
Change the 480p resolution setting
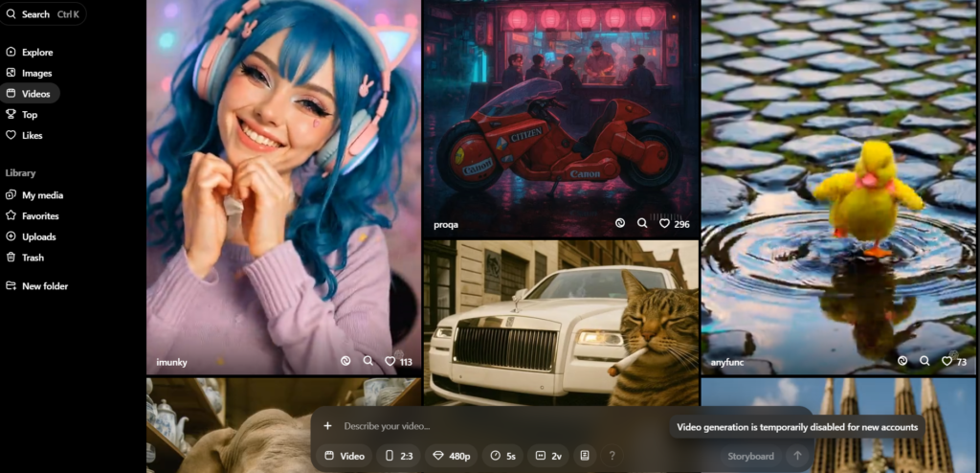452,456
